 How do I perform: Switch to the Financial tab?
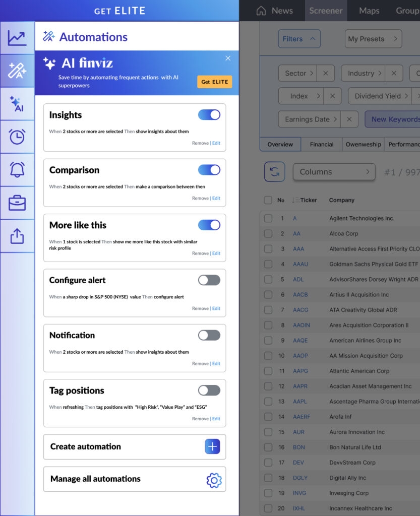click(322, 145)
